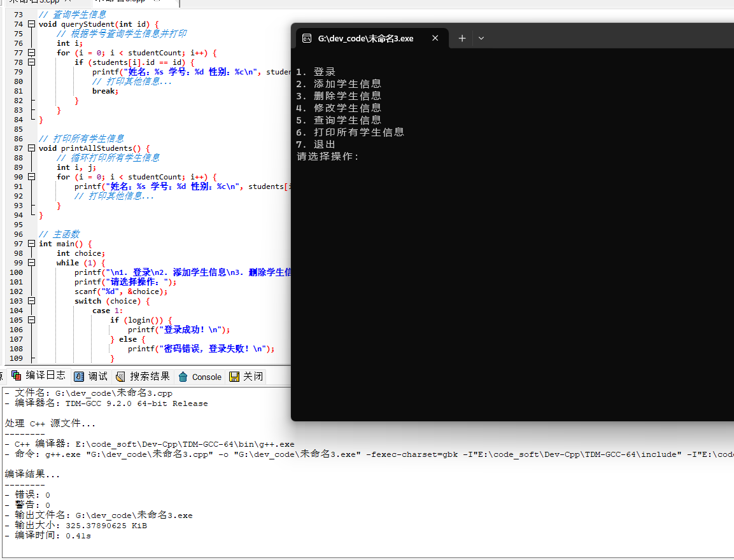Click the scanf line on line 102
The width and height of the screenshot is (734, 560).
pyautogui.click(x=121, y=291)
